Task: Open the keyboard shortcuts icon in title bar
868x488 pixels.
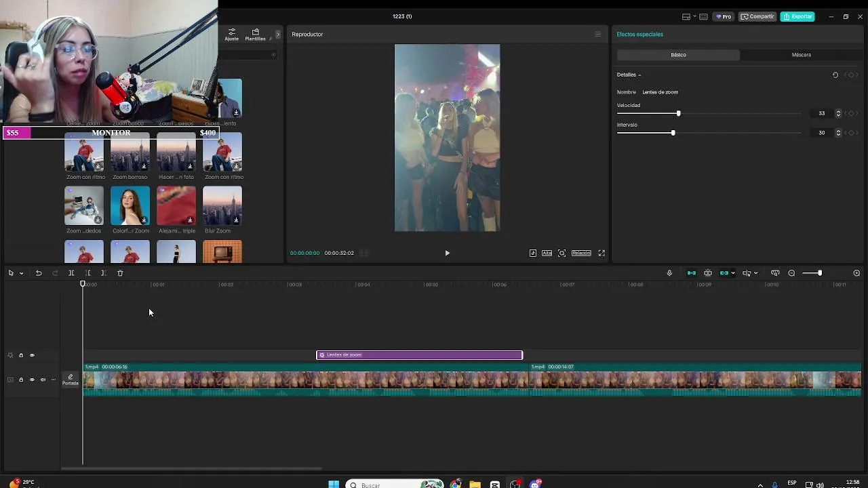Action: [703, 17]
